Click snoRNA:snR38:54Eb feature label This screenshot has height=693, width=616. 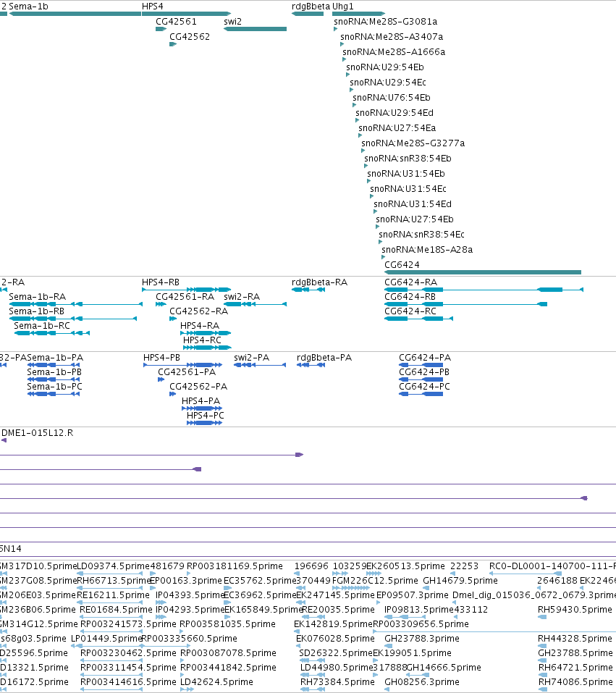(x=408, y=158)
